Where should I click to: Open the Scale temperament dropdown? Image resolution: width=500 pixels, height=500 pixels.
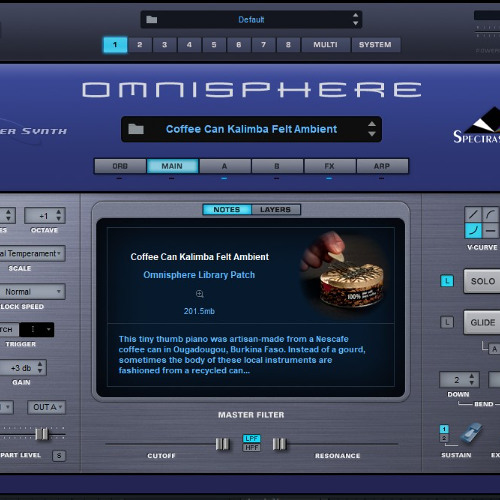click(32, 253)
